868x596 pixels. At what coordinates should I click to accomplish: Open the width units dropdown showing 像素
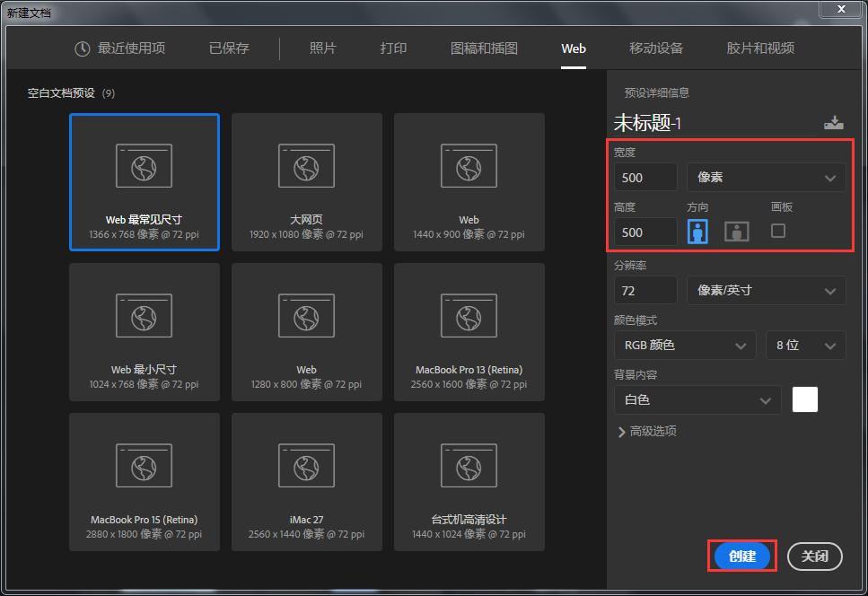coord(766,177)
